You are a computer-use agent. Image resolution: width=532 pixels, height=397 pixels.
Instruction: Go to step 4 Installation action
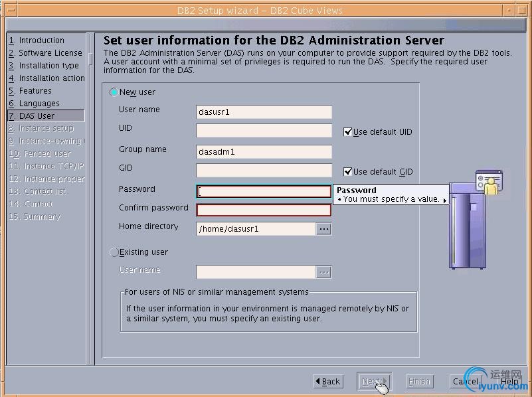[x=46, y=78]
